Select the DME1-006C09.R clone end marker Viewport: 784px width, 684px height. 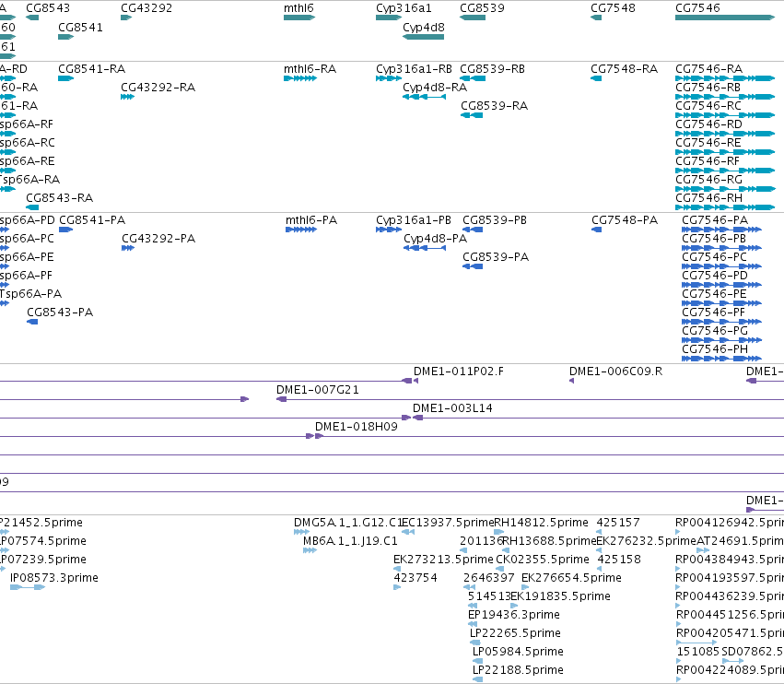point(571,381)
